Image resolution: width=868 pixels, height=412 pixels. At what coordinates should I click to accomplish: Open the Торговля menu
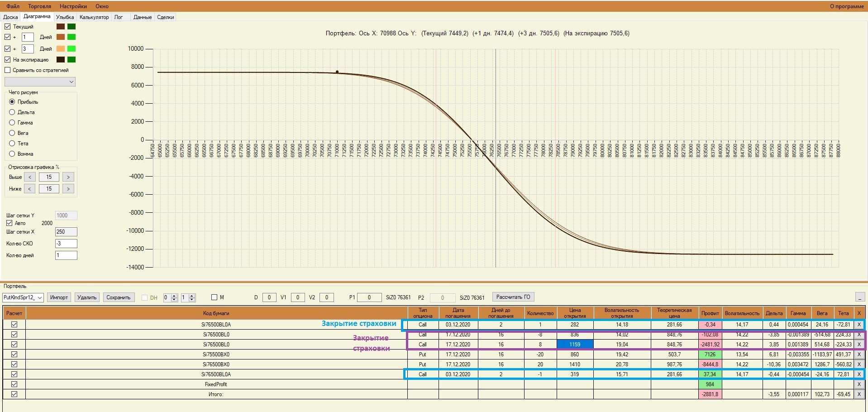point(39,6)
